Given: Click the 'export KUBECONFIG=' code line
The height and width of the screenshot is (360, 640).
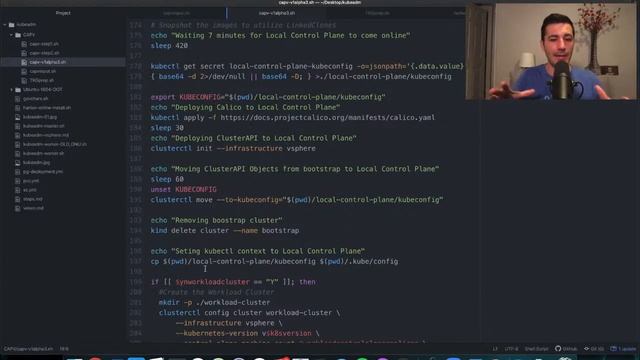Looking at the screenshot, I should (268, 97).
